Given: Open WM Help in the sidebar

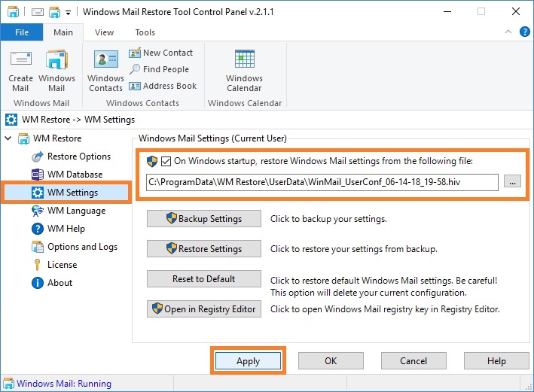Looking at the screenshot, I should click(x=58, y=229).
